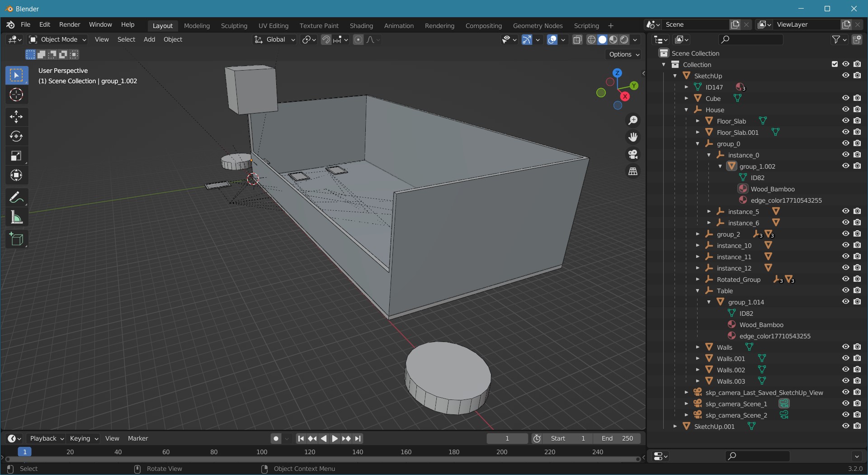
Task: Select the Scale tool
Action: pos(16,156)
